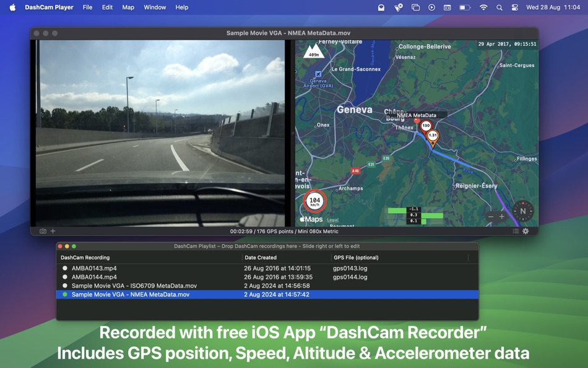Click the gps0144.log GPS file cell
Viewport: 588px width, 368px height.
pyautogui.click(x=350, y=277)
